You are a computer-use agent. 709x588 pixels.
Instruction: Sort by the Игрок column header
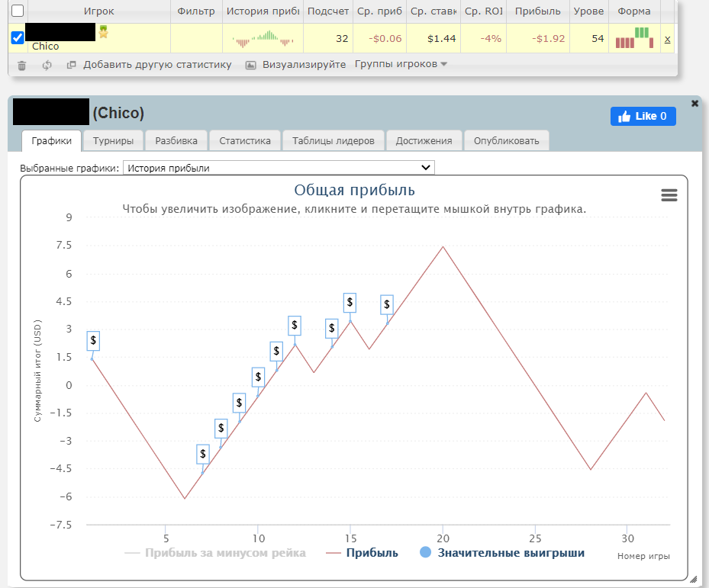coord(98,11)
